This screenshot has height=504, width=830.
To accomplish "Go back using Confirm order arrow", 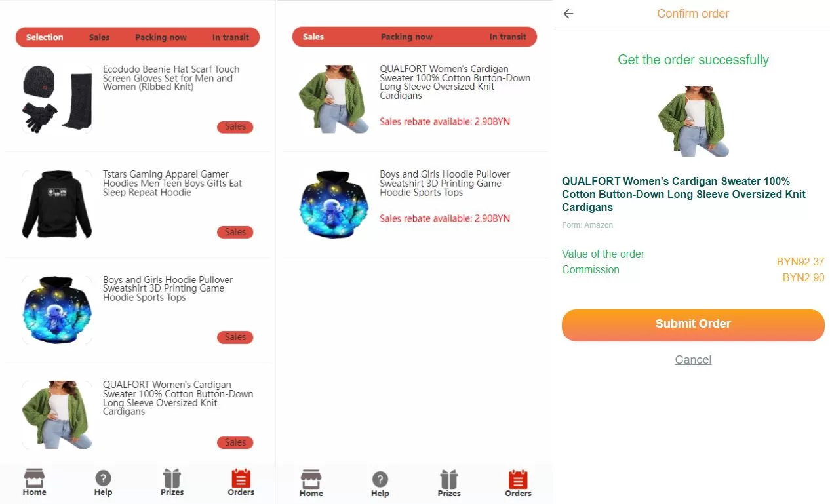I will [568, 14].
